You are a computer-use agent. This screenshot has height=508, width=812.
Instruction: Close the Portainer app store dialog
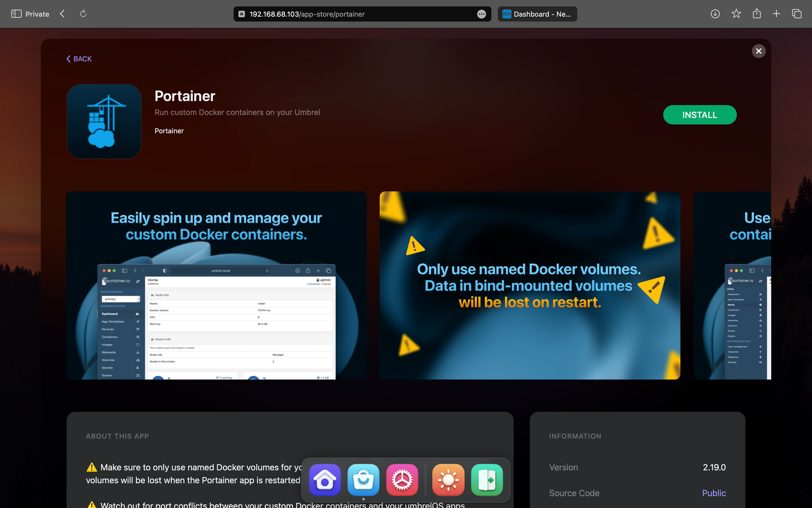(758, 51)
